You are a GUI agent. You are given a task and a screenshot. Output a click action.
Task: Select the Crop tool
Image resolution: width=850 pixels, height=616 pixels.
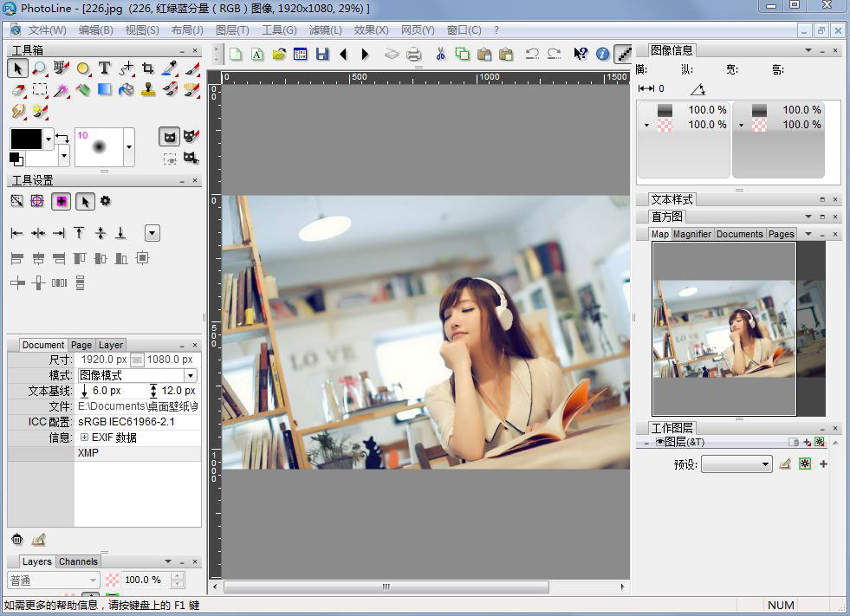coord(147,68)
